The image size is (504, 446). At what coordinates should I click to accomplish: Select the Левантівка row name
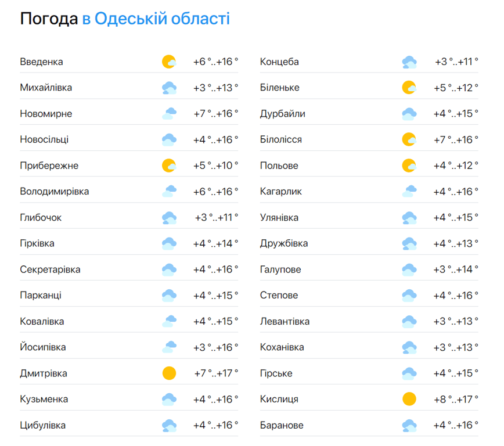click(x=285, y=322)
